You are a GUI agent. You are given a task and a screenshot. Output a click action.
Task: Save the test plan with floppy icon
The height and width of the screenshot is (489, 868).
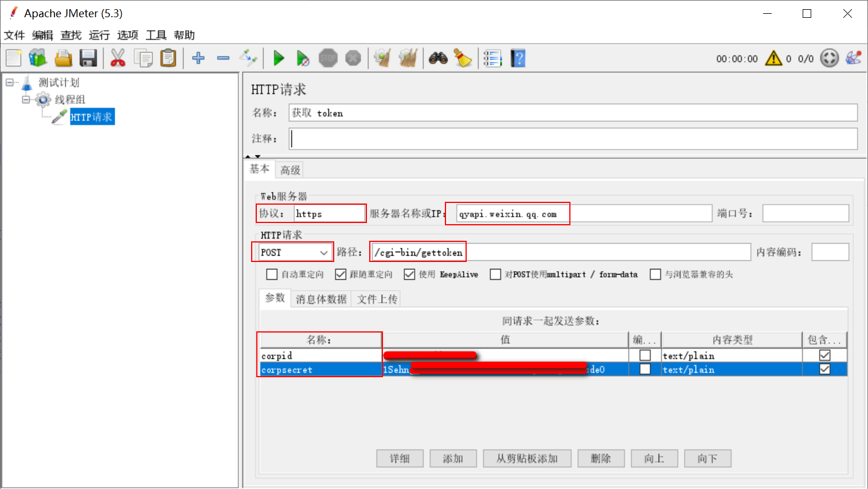tap(88, 58)
